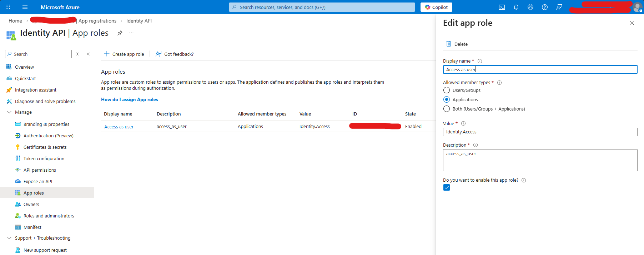
Task: Select Applications member type
Action: 447,99
